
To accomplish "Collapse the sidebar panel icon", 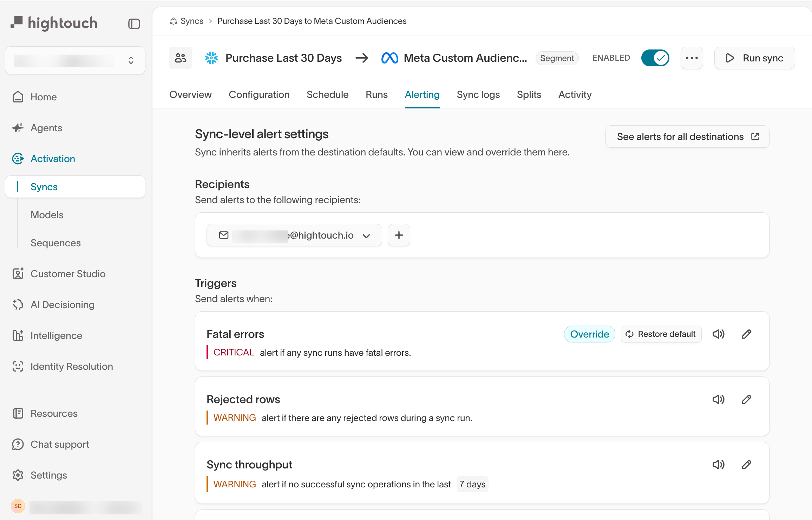I will (134, 24).
